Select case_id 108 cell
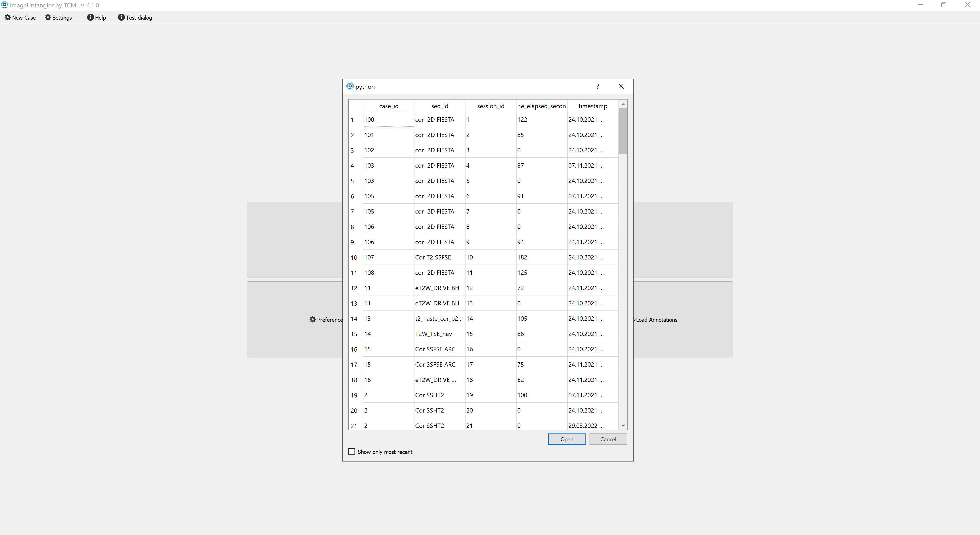 click(x=389, y=273)
